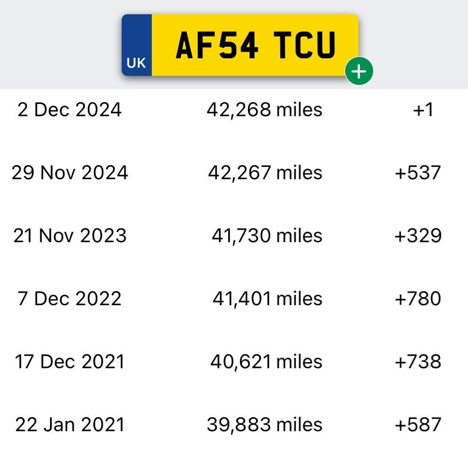The image size is (468, 476).
Task: Tap the green plus add icon
Action: pos(359,71)
